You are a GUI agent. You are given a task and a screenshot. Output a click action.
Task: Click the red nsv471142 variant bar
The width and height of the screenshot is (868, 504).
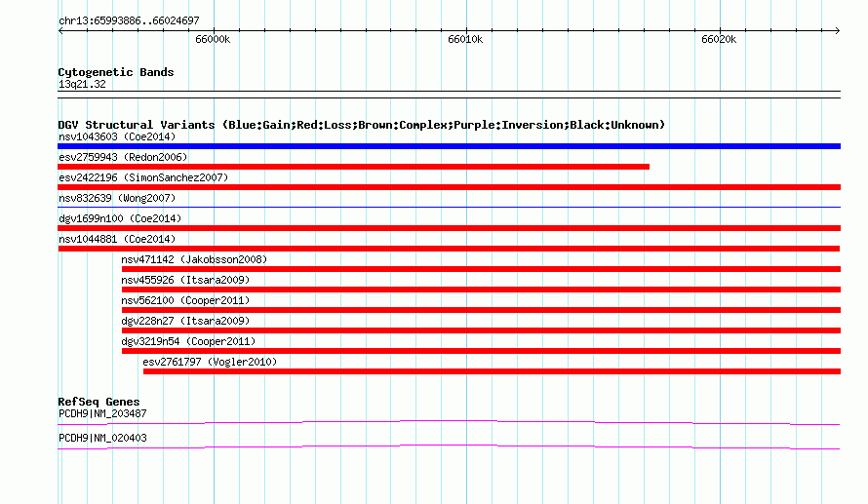tap(481, 269)
